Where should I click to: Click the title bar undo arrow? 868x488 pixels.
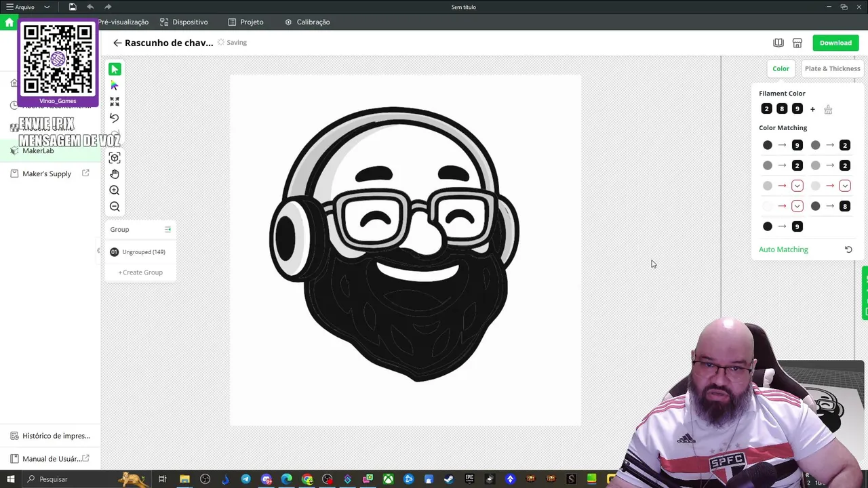tap(90, 7)
